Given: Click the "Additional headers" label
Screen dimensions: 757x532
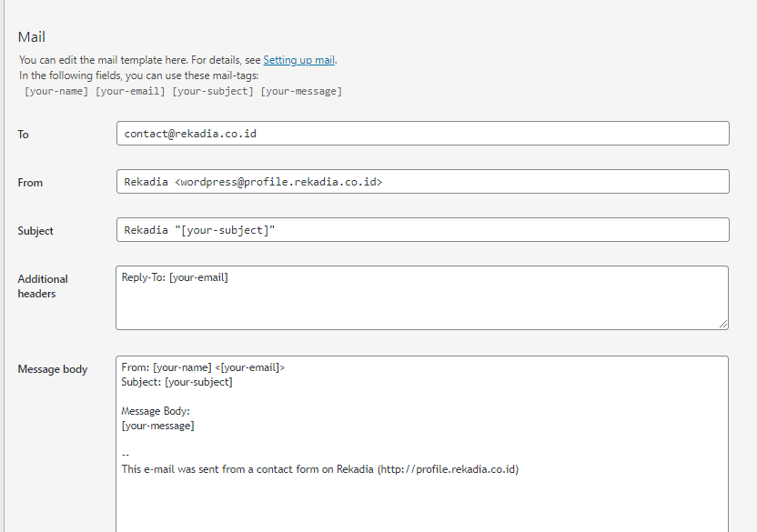Looking at the screenshot, I should (x=43, y=286).
